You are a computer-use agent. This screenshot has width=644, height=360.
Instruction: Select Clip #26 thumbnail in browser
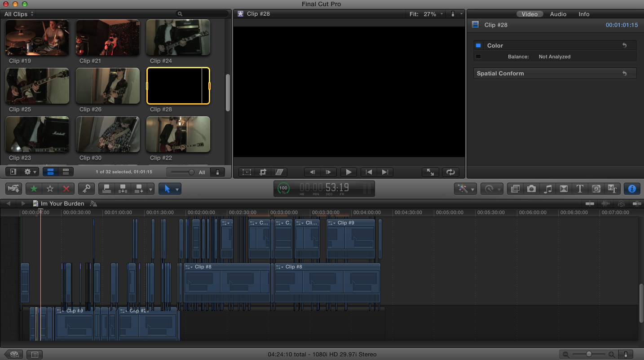point(108,86)
